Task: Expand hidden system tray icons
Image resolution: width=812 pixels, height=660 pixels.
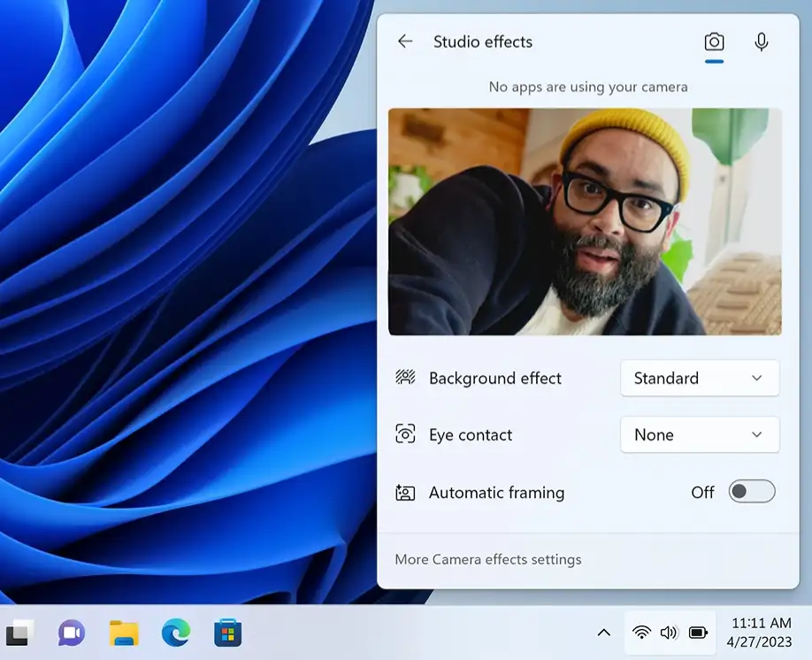Action: (604, 633)
